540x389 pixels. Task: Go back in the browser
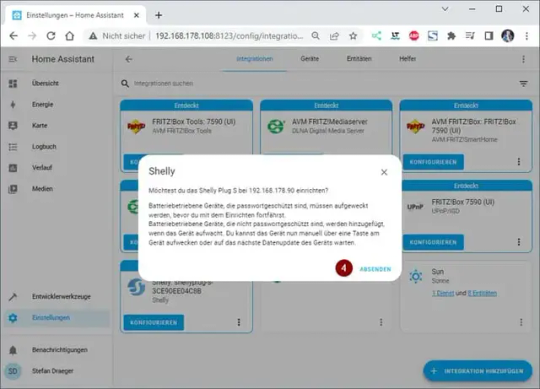click(x=13, y=36)
